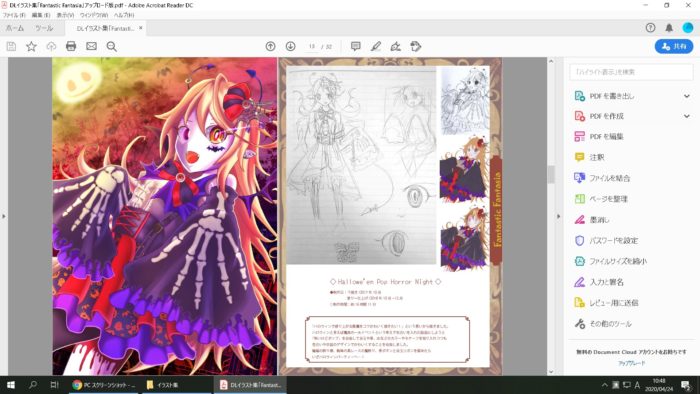Expand the Create PDF options chevron
Image resolution: width=700 pixels, height=394 pixels.
[687, 116]
